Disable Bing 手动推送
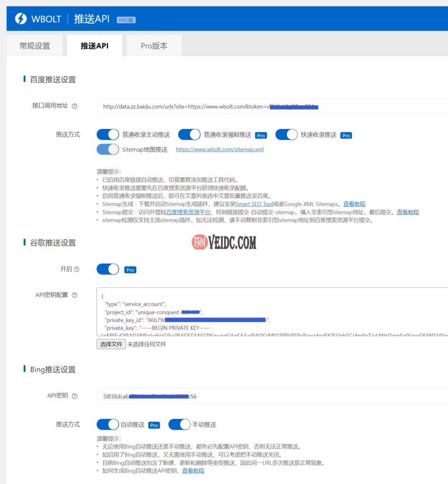The image size is (448, 484). tap(179, 424)
